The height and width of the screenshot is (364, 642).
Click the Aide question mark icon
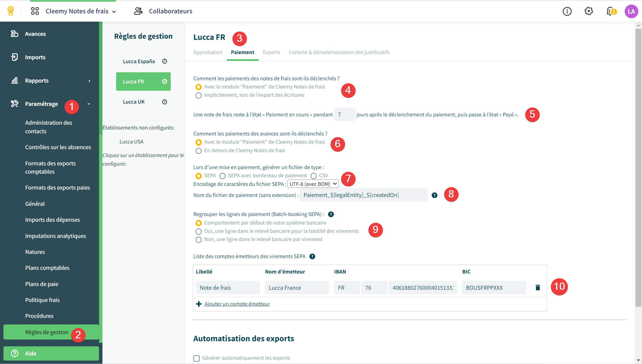pos(15,353)
